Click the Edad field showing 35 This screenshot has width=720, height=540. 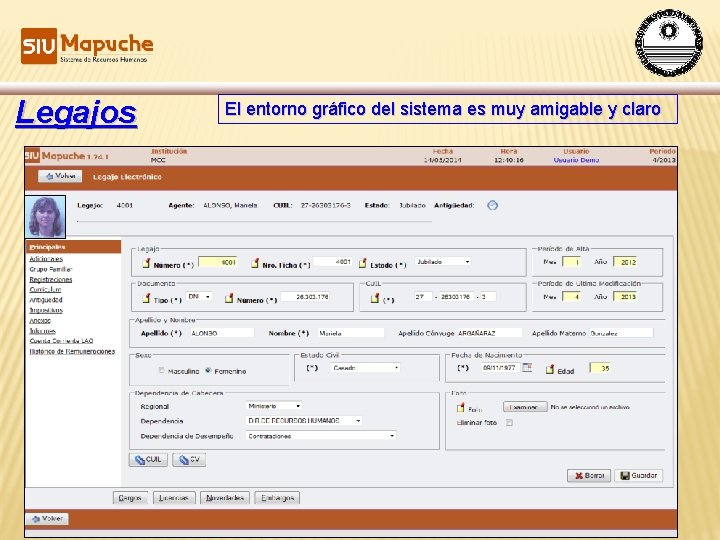(600, 368)
